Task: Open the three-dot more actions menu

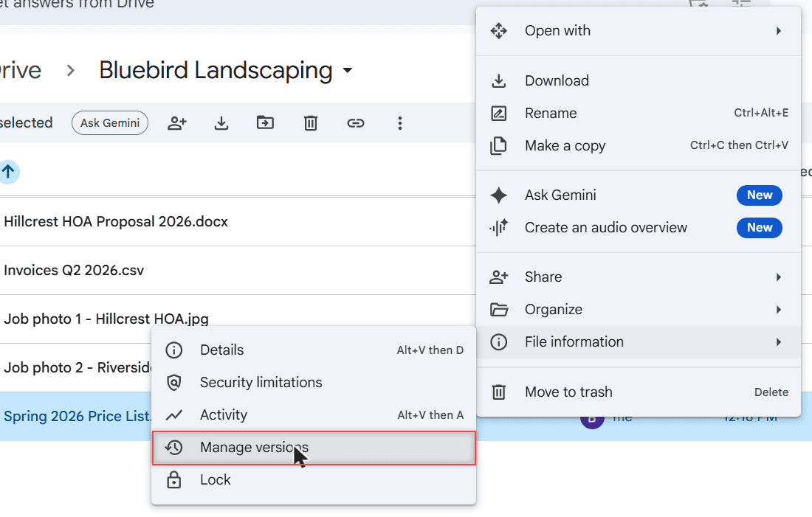Action: click(x=400, y=123)
